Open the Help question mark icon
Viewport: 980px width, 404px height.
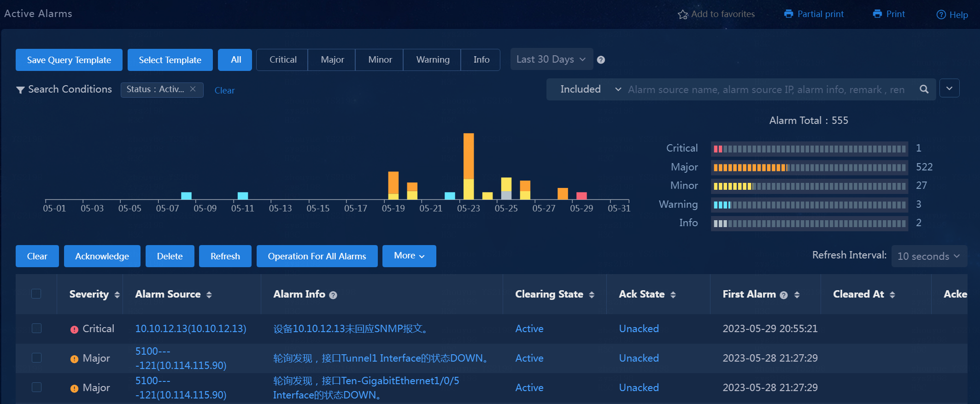tap(941, 15)
